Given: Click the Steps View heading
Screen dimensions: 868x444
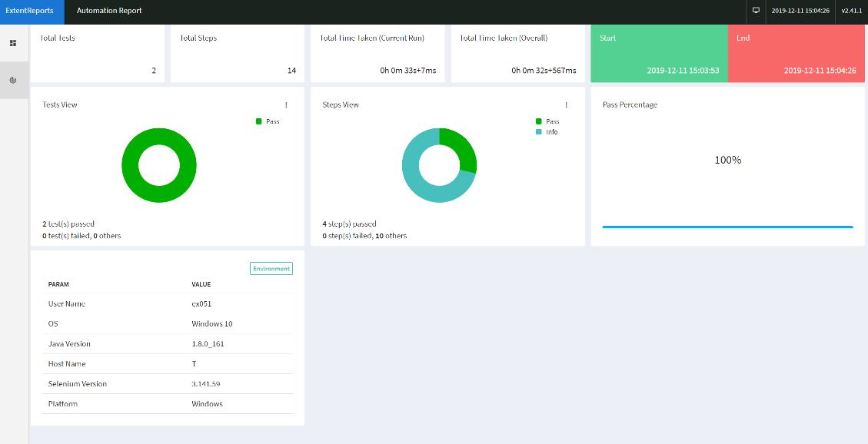Looking at the screenshot, I should 341,104.
